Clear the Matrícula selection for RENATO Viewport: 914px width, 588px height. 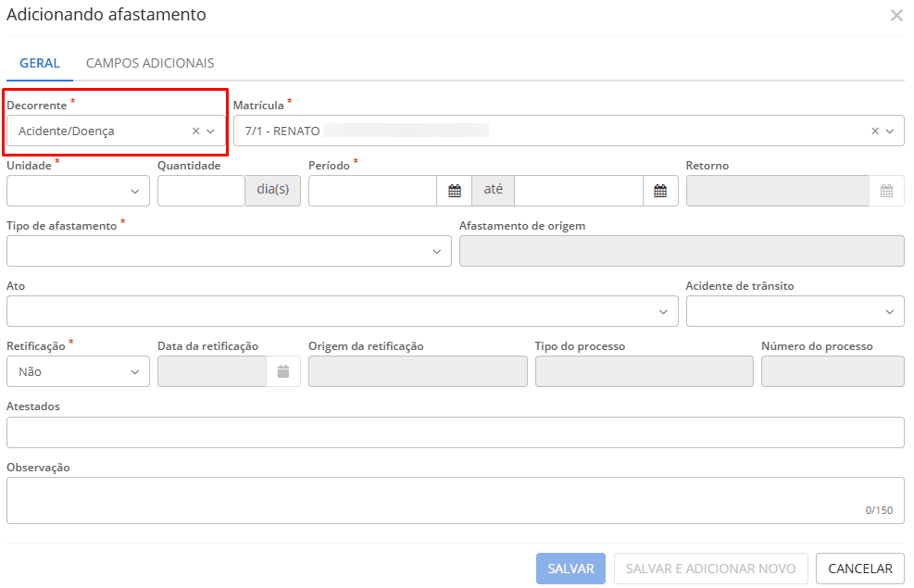(875, 131)
